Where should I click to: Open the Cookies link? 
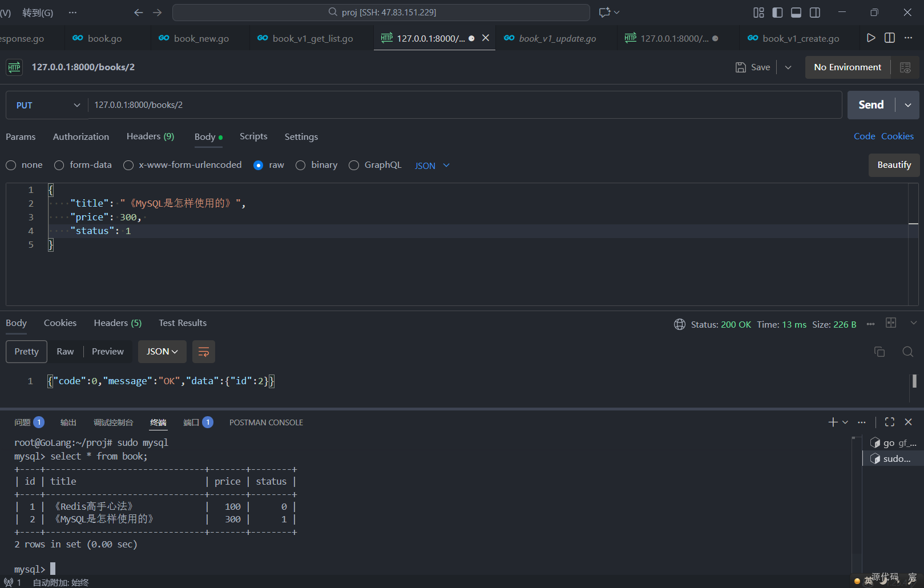(897, 136)
